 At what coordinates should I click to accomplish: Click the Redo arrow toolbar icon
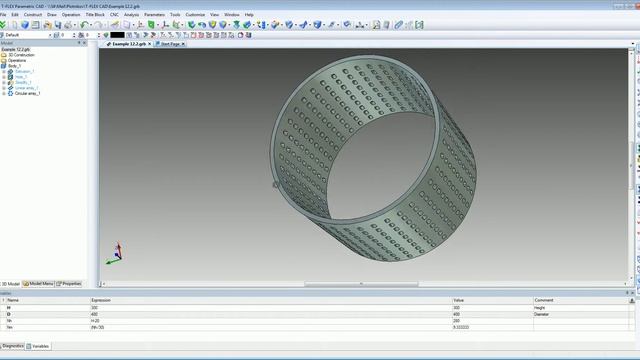(98, 25)
